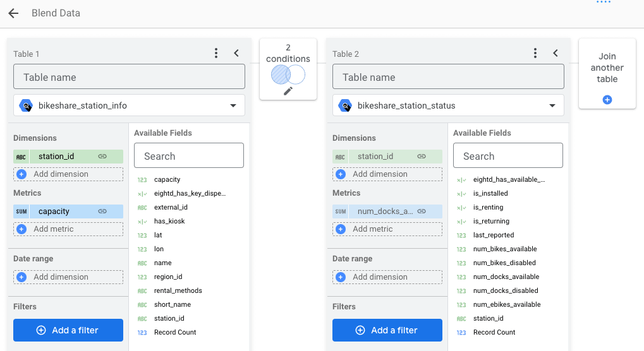Add a dimension under Table 1 Dimensions

pyautogui.click(x=68, y=174)
